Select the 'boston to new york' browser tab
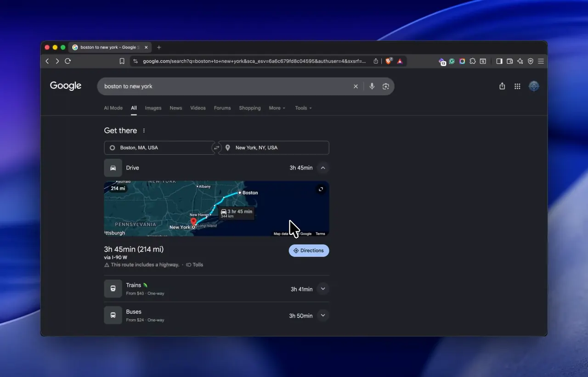The width and height of the screenshot is (588, 377). coord(110,47)
